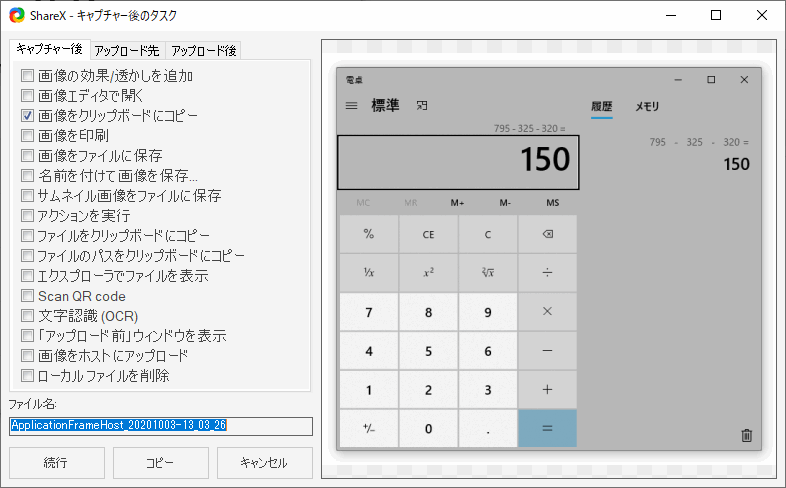Click the number 7 key
The image size is (786, 488).
point(369,312)
